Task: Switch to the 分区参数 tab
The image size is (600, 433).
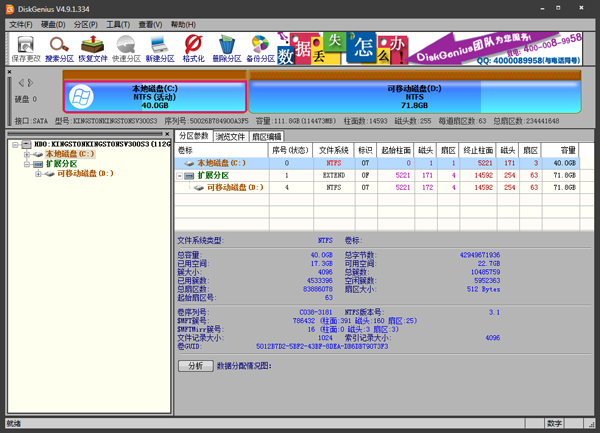Action: coord(194,136)
